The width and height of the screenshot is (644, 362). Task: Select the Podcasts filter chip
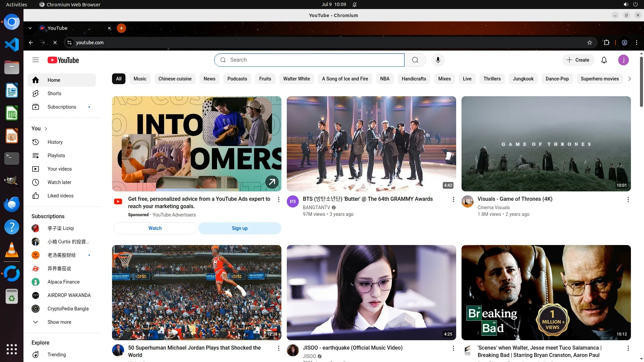[x=237, y=79]
